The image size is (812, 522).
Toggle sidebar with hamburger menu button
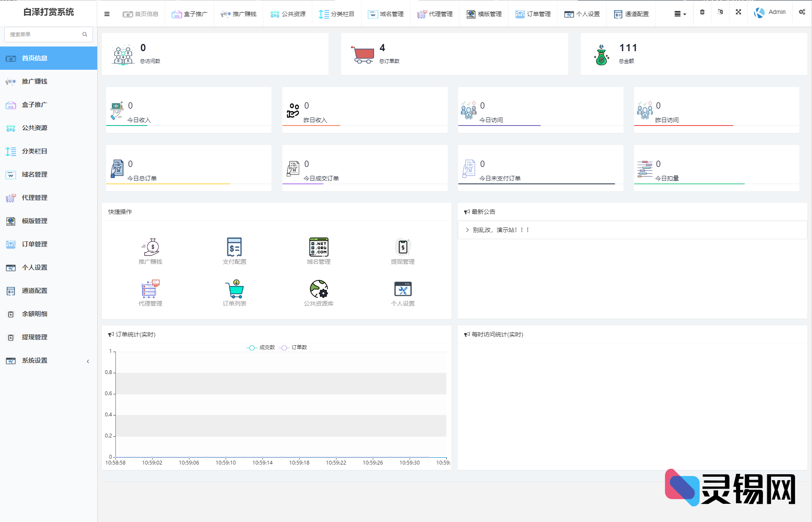pos(107,14)
